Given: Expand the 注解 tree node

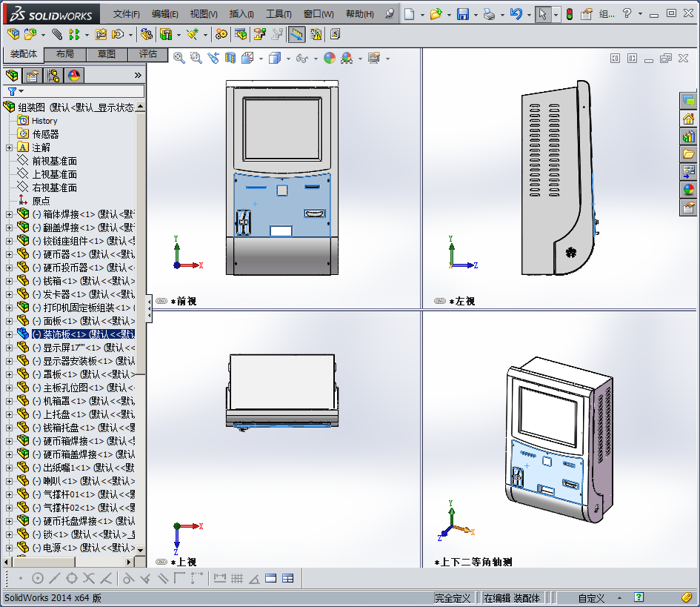Looking at the screenshot, I should point(9,147).
